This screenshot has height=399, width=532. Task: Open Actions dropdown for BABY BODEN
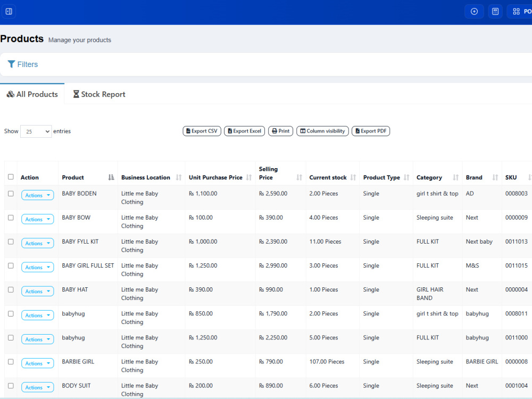coord(38,195)
